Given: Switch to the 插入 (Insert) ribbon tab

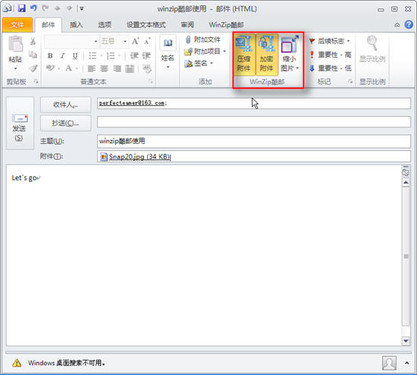Looking at the screenshot, I should [76, 25].
